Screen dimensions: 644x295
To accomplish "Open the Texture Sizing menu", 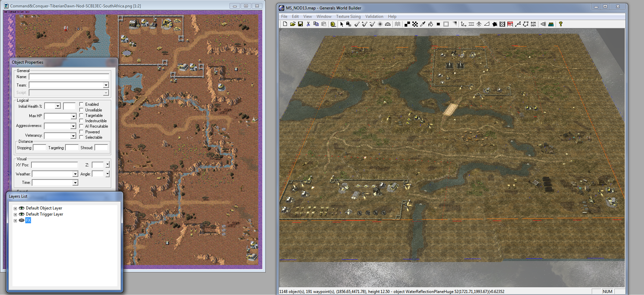I will (348, 17).
